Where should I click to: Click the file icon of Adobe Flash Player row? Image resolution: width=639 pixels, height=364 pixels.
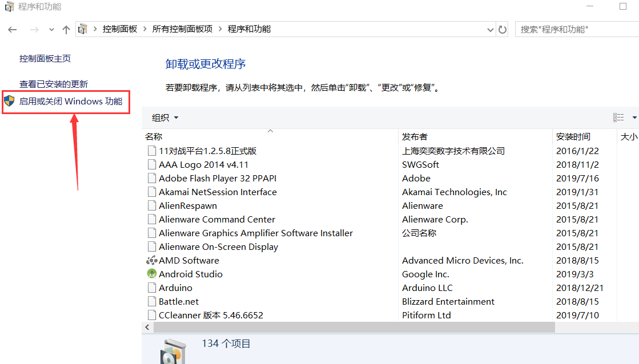[x=151, y=179]
